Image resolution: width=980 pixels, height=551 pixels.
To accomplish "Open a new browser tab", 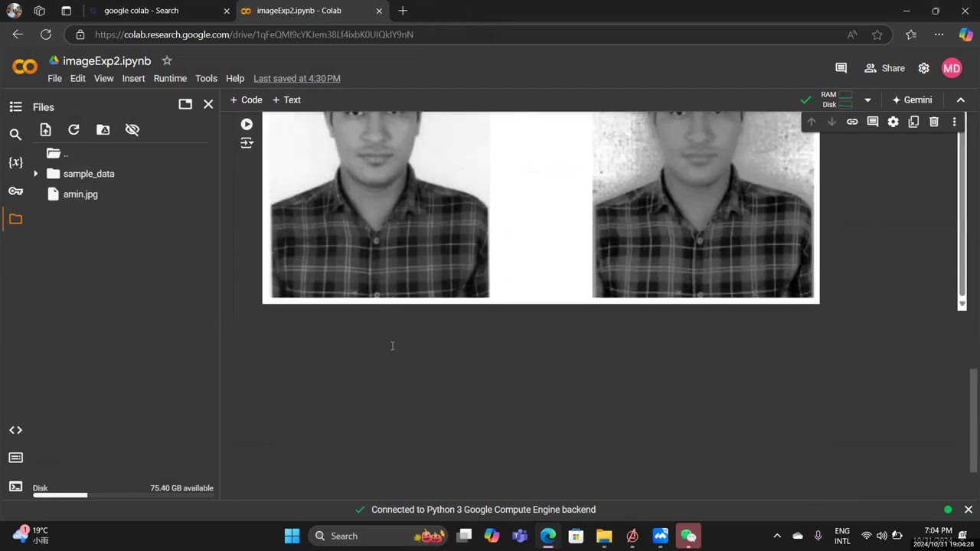I will [x=403, y=11].
